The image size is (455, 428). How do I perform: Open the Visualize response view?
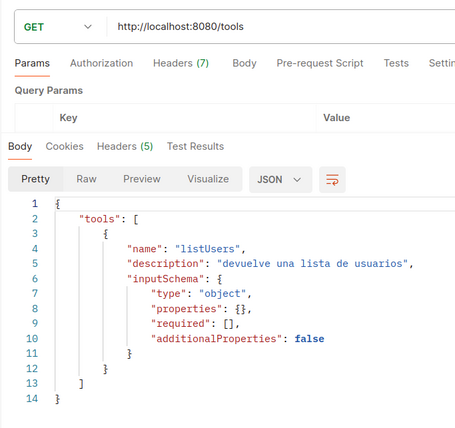pyautogui.click(x=208, y=179)
